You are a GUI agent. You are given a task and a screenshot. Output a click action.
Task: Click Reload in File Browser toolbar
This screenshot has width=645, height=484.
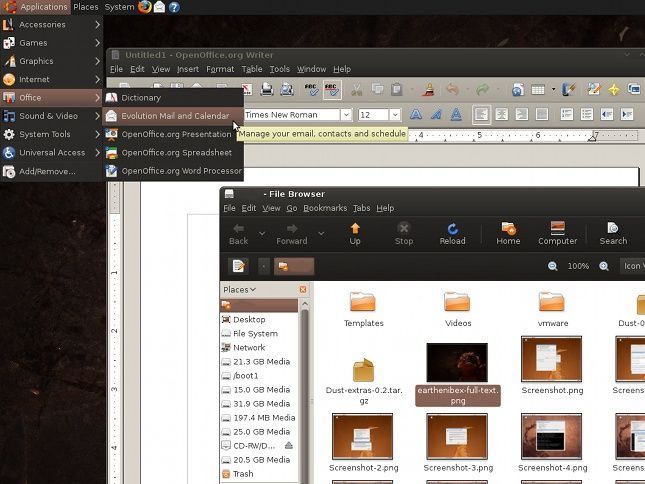pyautogui.click(x=452, y=234)
